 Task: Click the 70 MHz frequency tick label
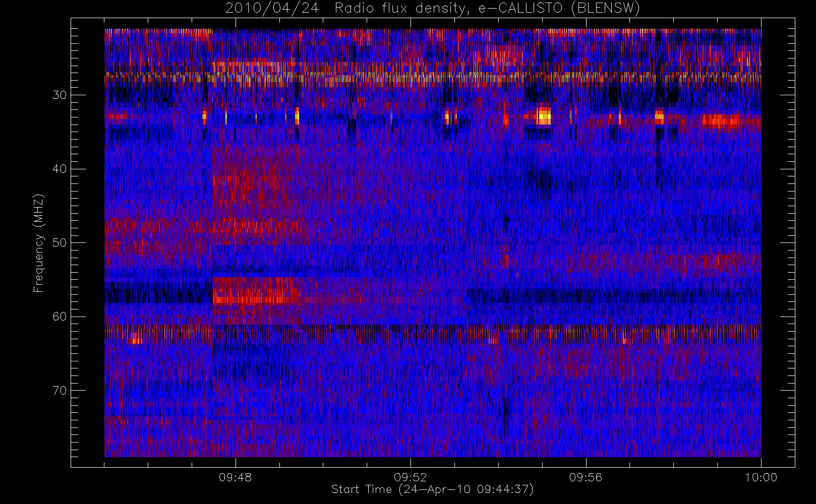click(x=60, y=390)
